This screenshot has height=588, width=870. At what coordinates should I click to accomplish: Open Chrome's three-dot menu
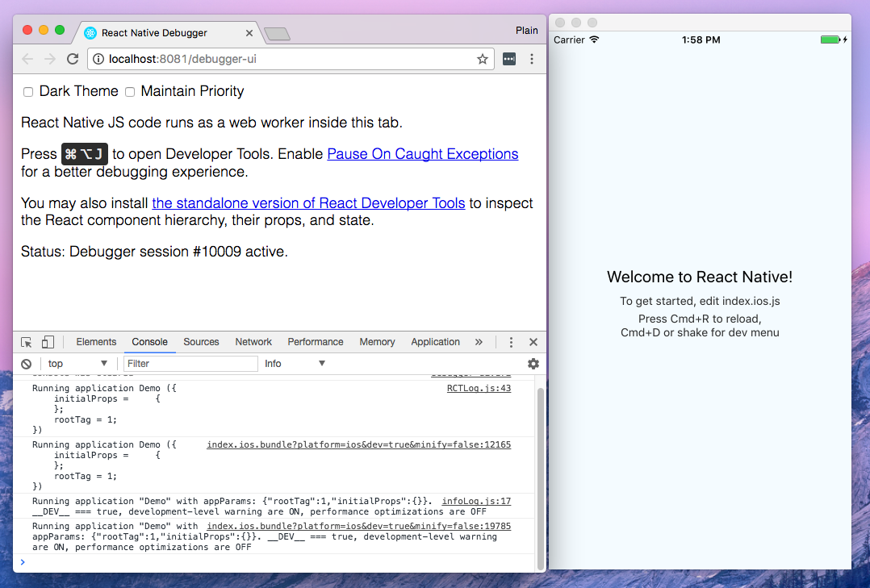click(531, 59)
